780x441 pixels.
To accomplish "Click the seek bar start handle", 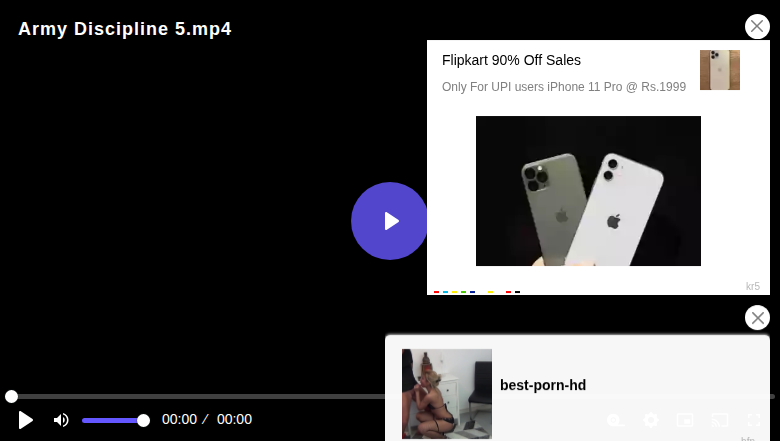I will pyautogui.click(x=11, y=396).
